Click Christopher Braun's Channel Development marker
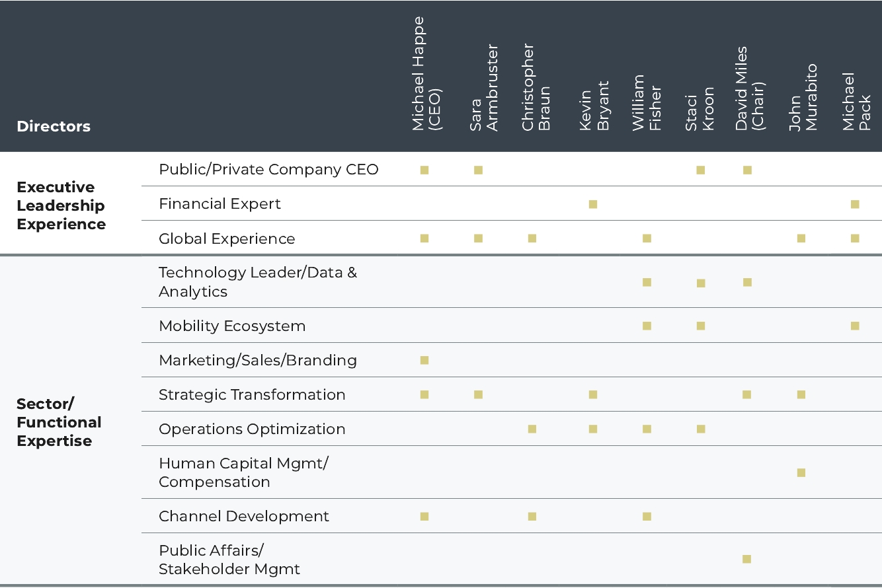The height and width of the screenshot is (588, 882). tap(532, 516)
